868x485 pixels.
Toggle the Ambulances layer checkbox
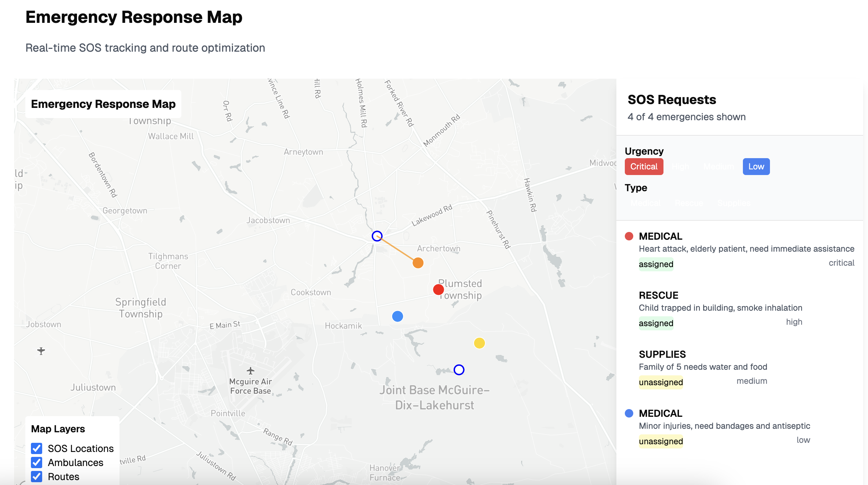coord(37,463)
